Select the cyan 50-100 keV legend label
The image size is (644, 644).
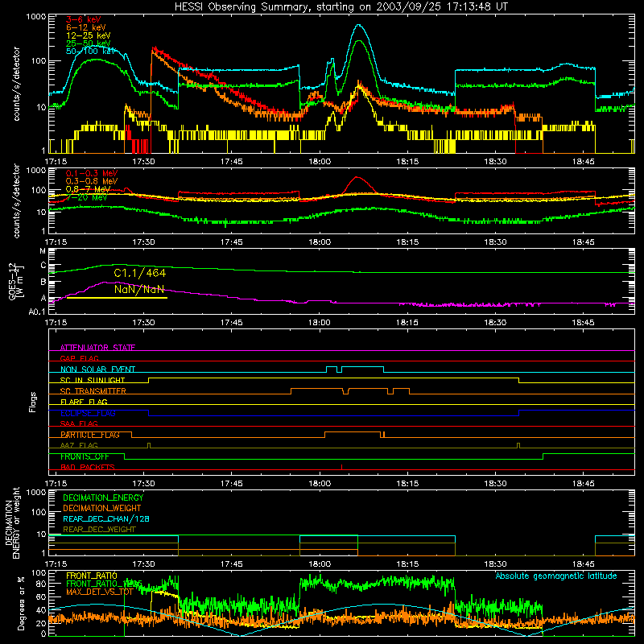pos(91,52)
